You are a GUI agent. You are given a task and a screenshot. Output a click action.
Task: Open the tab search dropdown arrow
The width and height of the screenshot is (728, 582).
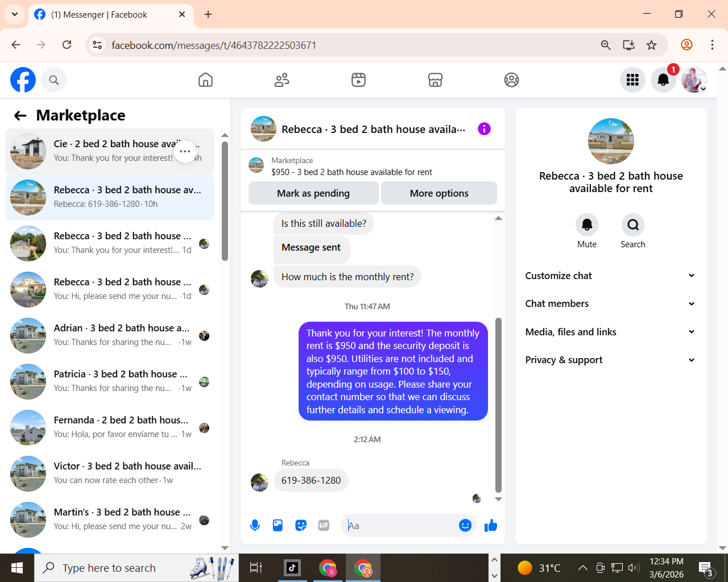click(15, 14)
